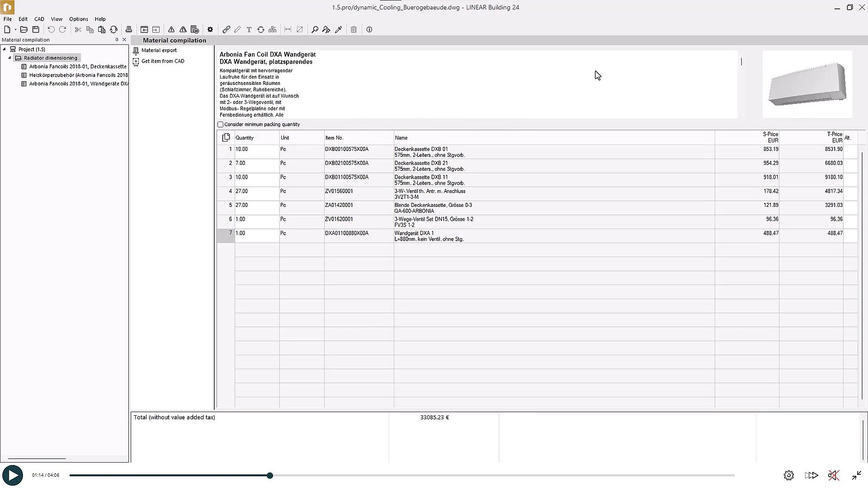Open settings with the gear toolbar icon
868x488 pixels.
(x=210, y=30)
